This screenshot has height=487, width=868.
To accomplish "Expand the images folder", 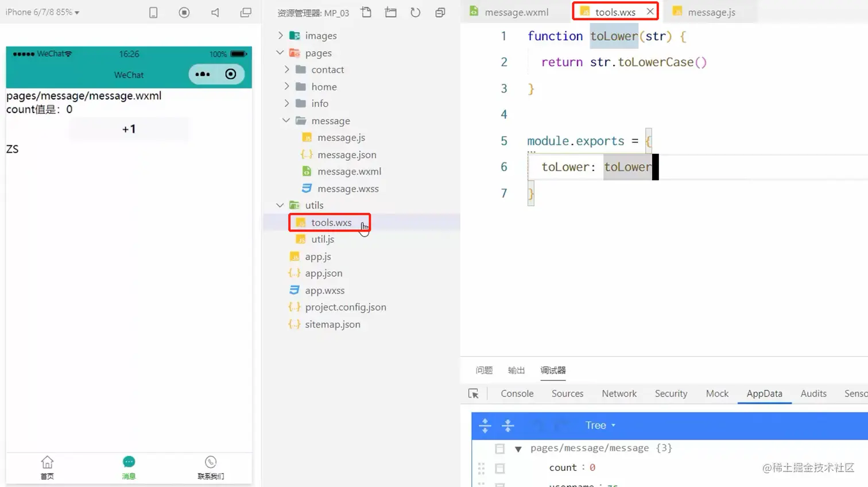I will 280,36.
